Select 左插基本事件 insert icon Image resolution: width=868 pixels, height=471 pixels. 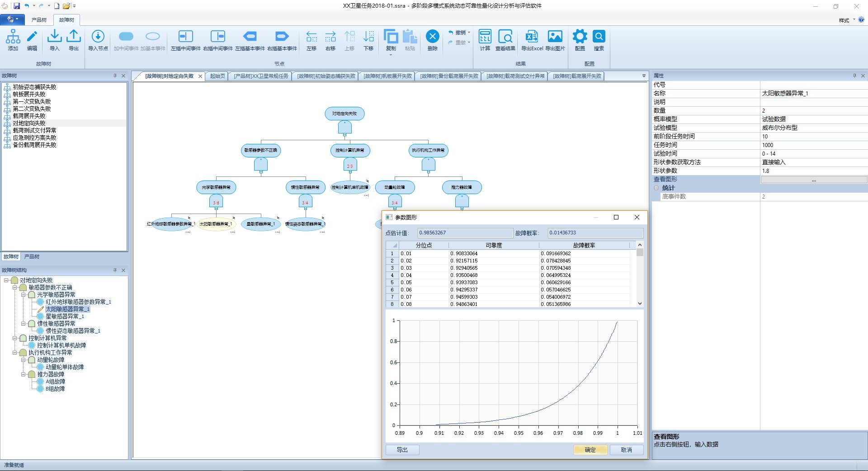(250, 40)
